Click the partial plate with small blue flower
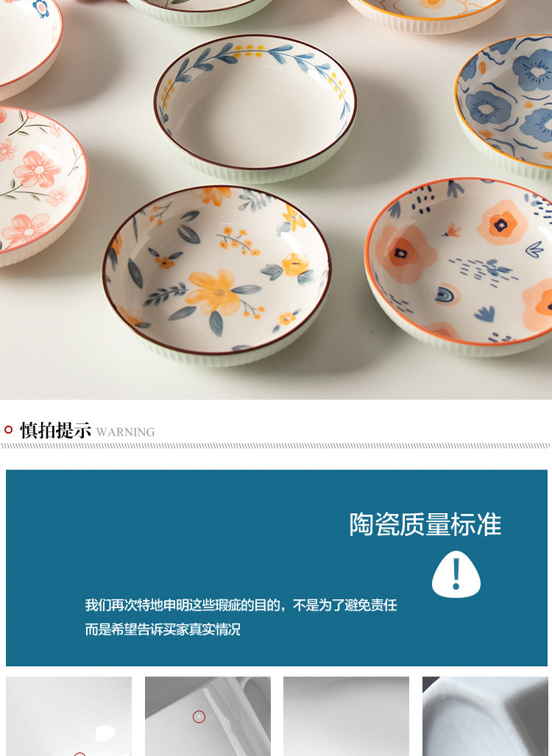This screenshot has width=552, height=756. tap(29, 46)
